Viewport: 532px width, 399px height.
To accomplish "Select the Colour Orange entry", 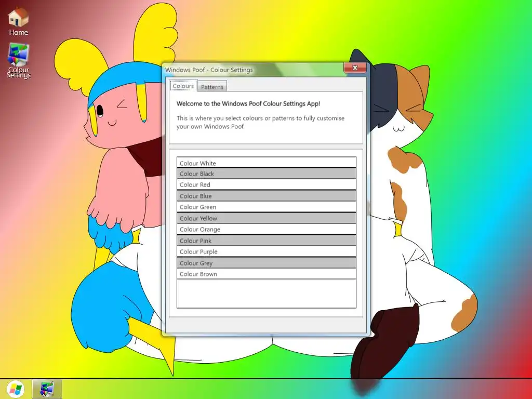I will point(267,229).
